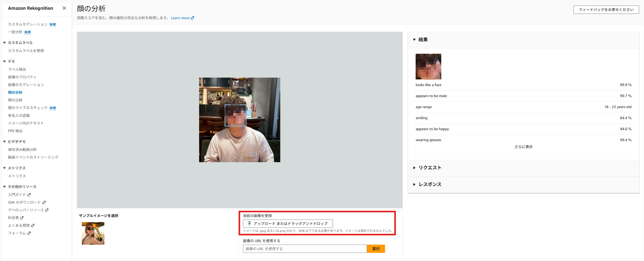Open デベロッパーリソース link
This screenshot has height=261, width=644.
(28, 210)
